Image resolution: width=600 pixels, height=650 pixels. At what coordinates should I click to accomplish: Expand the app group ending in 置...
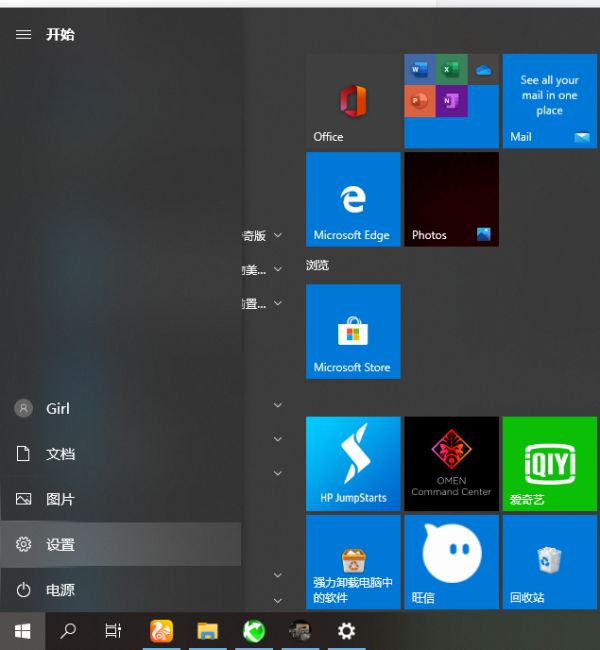pyautogui.click(x=277, y=303)
